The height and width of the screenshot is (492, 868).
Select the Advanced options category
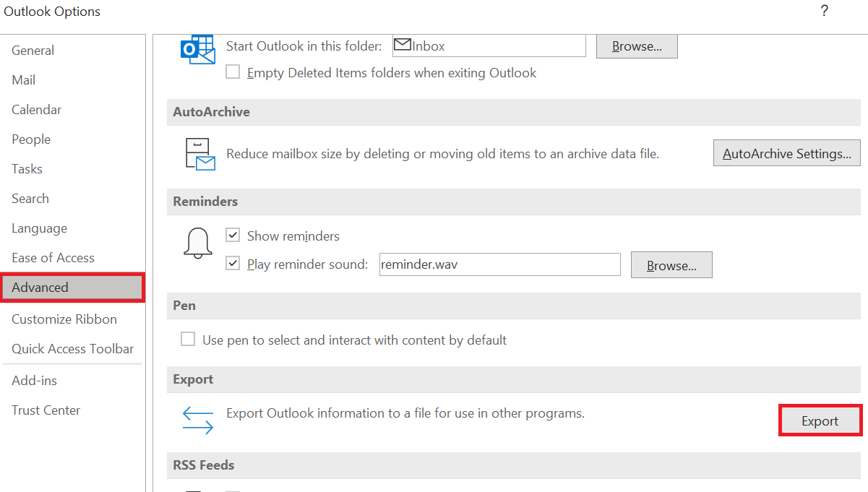click(x=72, y=288)
